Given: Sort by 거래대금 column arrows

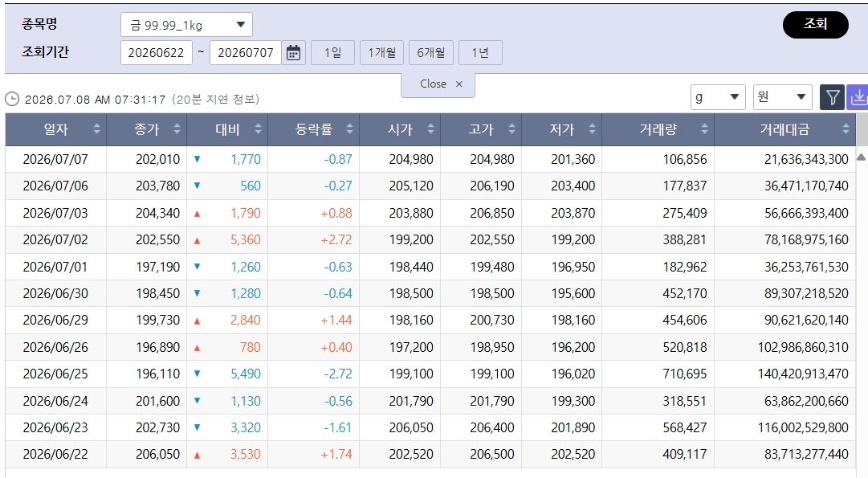Looking at the screenshot, I should (846, 129).
